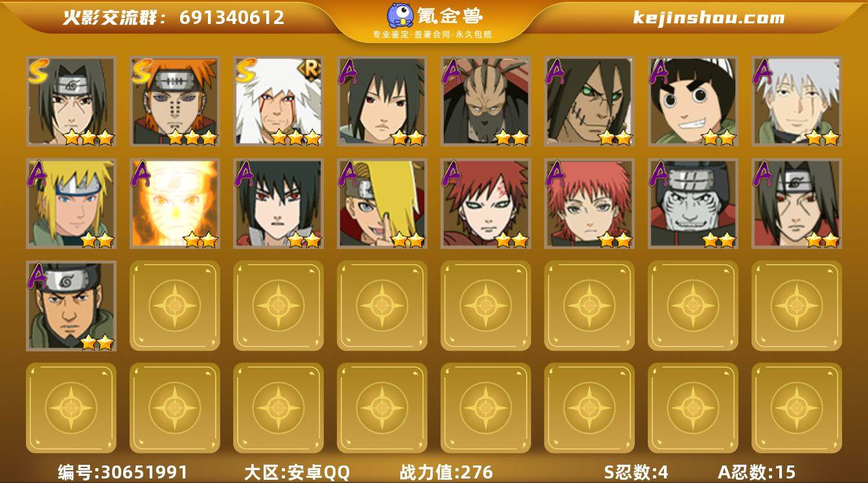
Task: Click the blonde Minato character portrait
Action: tap(71, 204)
